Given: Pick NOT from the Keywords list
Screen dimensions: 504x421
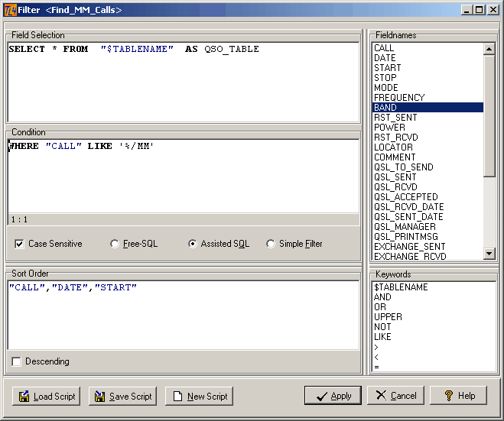Looking at the screenshot, I should point(434,327).
